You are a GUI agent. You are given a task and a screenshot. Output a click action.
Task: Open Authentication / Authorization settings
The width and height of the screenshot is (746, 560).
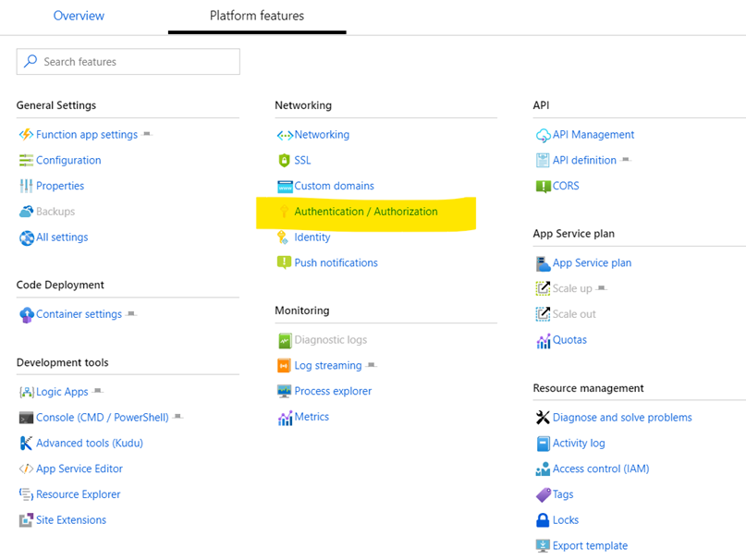(365, 212)
